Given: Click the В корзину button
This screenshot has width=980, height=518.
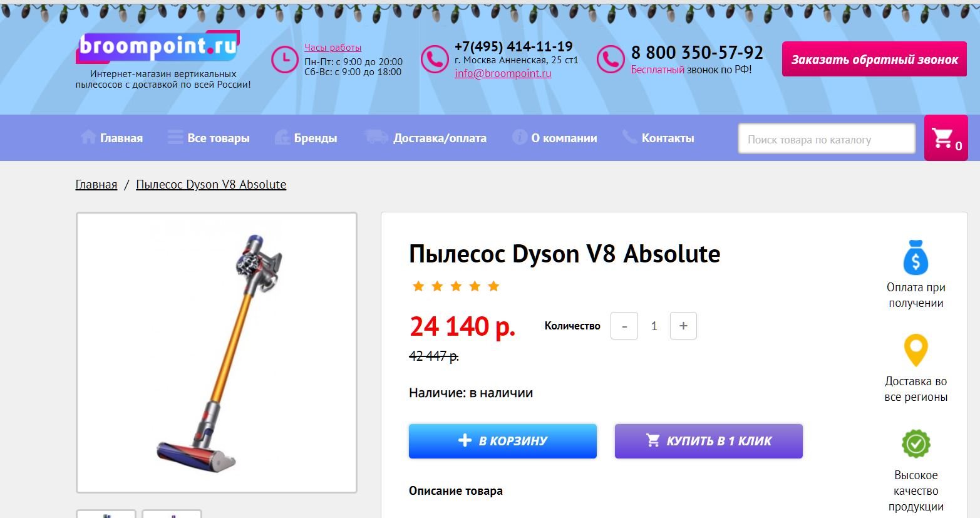Looking at the screenshot, I should click(503, 441).
